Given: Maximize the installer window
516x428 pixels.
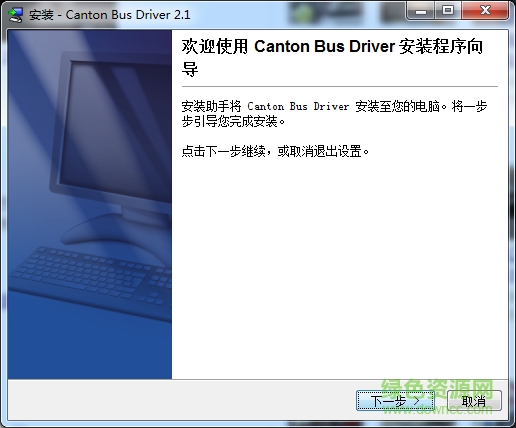Looking at the screenshot, I should 448,11.
